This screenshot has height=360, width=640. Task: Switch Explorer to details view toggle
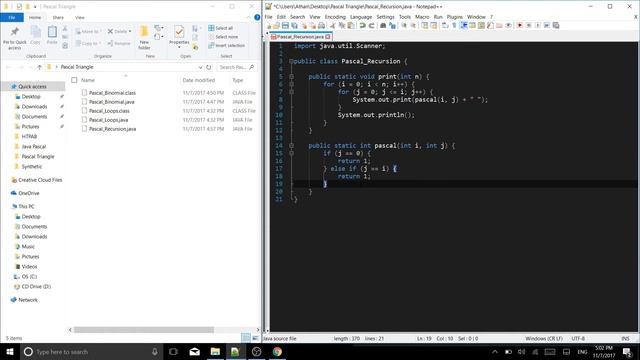click(x=246, y=338)
